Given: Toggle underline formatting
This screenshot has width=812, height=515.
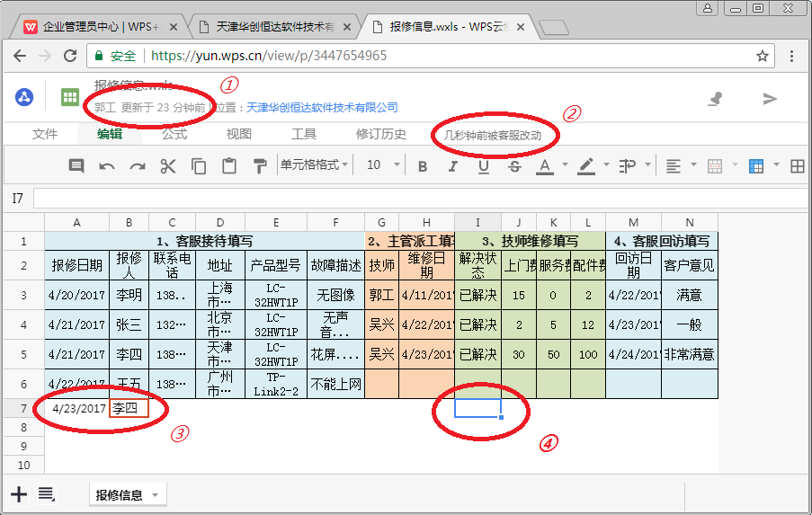Looking at the screenshot, I should (x=484, y=166).
